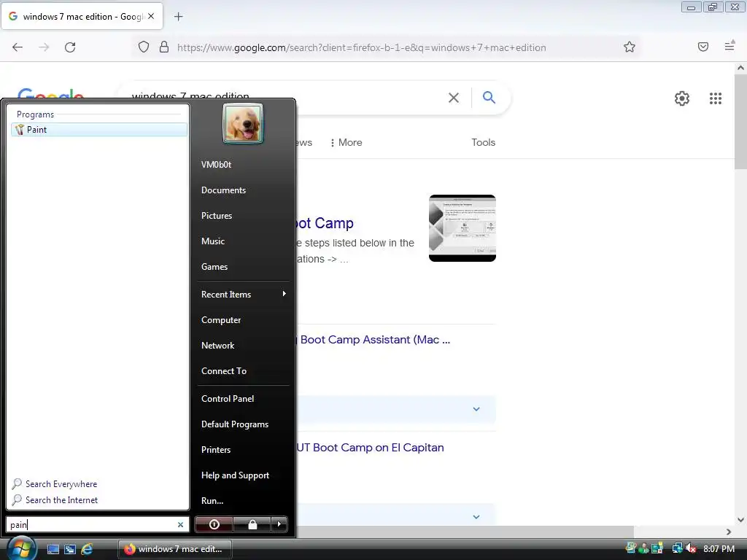This screenshot has width=747, height=560.
Task: Clear the Start menu search text
Action: coord(181,525)
